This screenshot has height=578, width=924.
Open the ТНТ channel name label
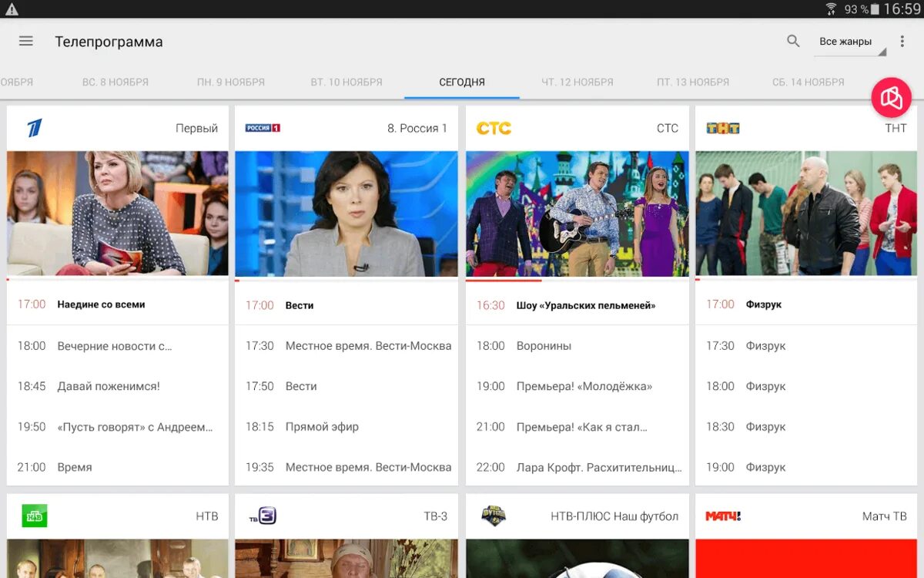click(896, 129)
